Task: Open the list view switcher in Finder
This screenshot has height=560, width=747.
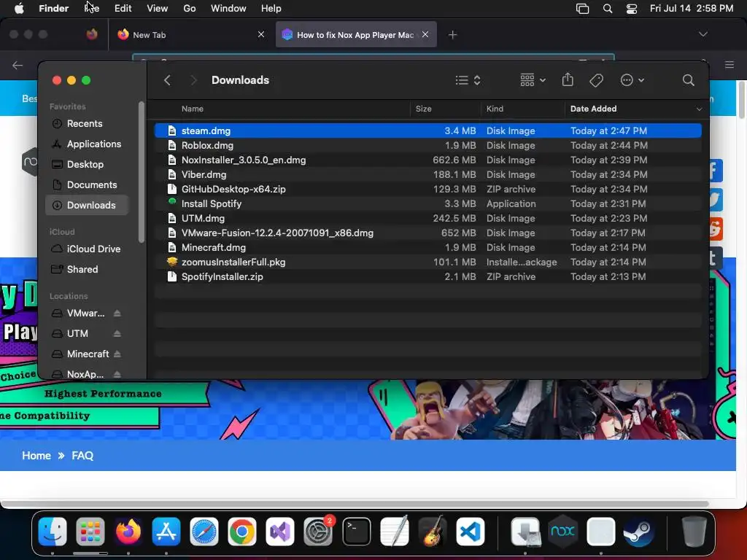Action: click(x=468, y=80)
